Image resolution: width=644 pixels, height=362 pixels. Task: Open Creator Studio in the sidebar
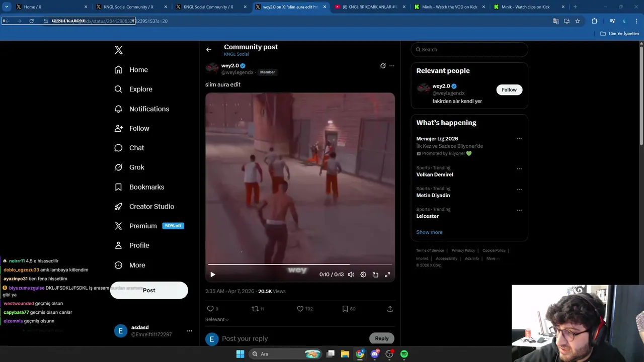[144, 207]
